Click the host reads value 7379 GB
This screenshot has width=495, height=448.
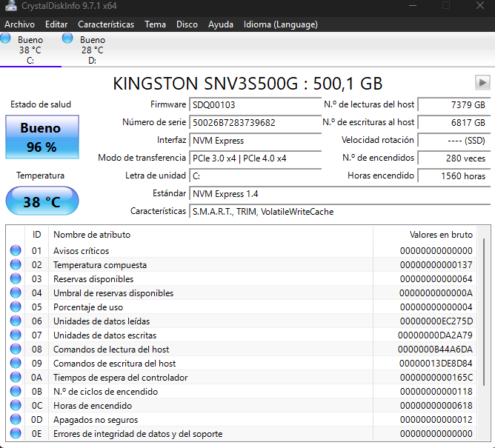click(454, 104)
